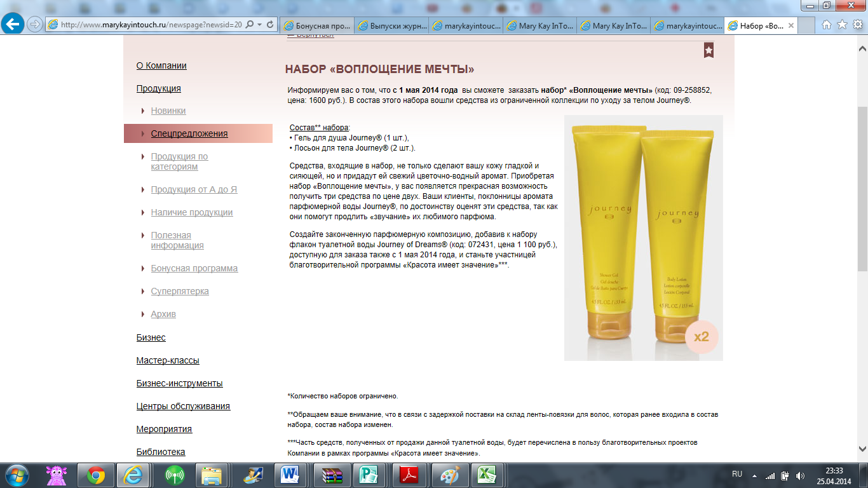Image resolution: width=868 pixels, height=488 pixels.
Task: Open the «Мастер-классы» section
Action: pos(168,360)
